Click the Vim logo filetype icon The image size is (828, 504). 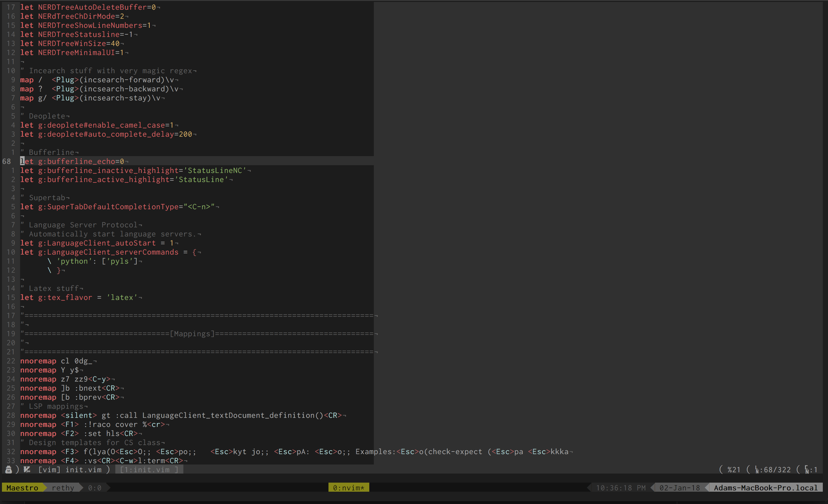tap(27, 469)
